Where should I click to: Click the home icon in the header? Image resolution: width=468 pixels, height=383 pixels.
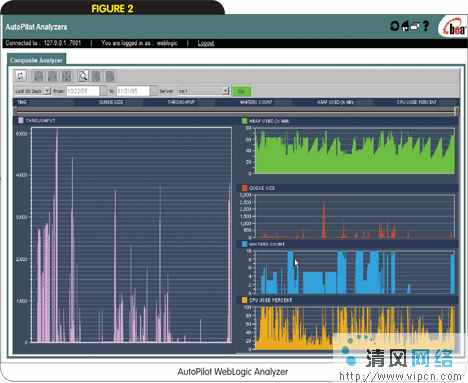(405, 26)
